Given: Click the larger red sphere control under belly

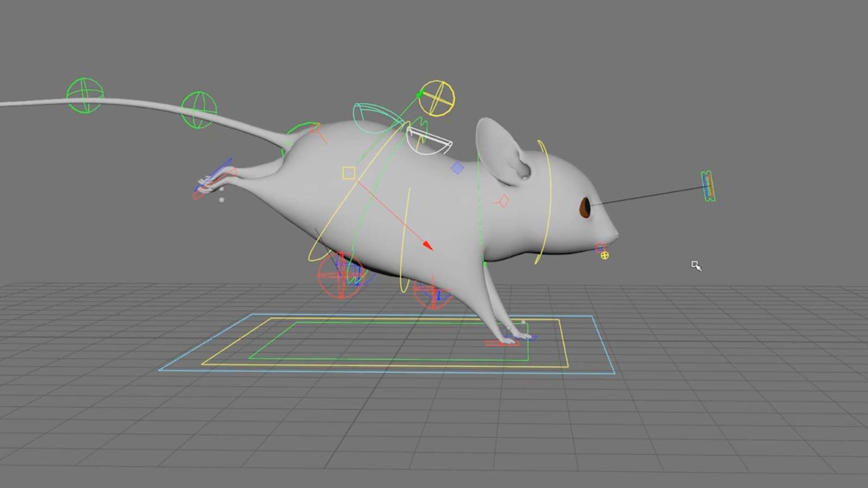Looking at the screenshot, I should [340, 275].
